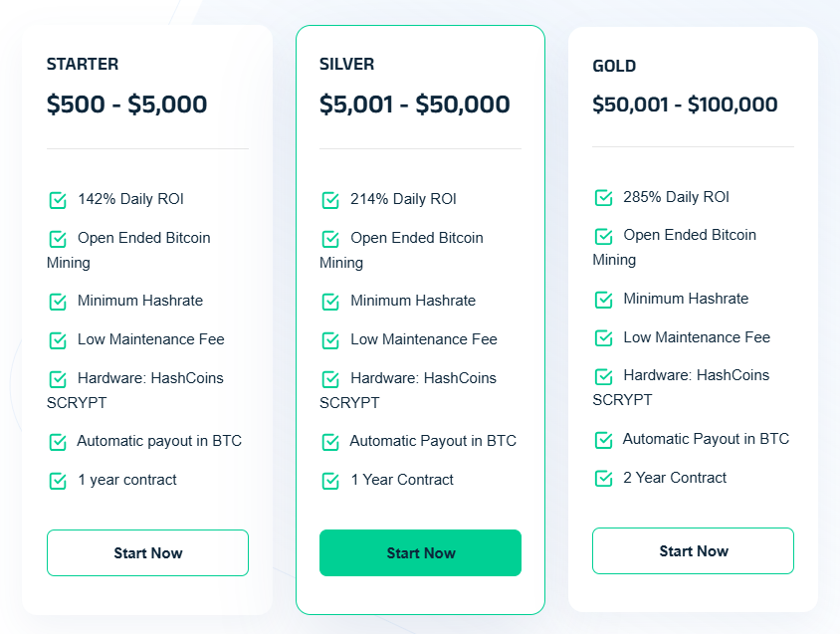Click Silver plan Hardware HashCoins check icon
The image size is (840, 634).
(330, 379)
